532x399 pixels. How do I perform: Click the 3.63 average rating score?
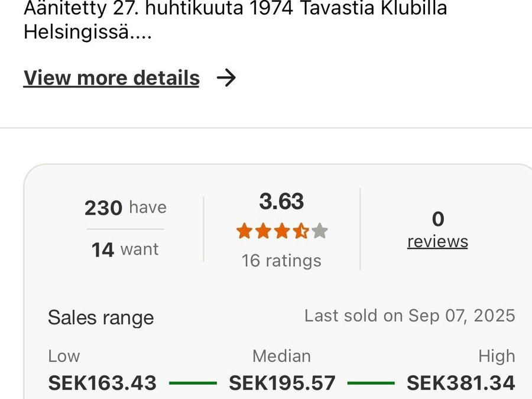(281, 202)
